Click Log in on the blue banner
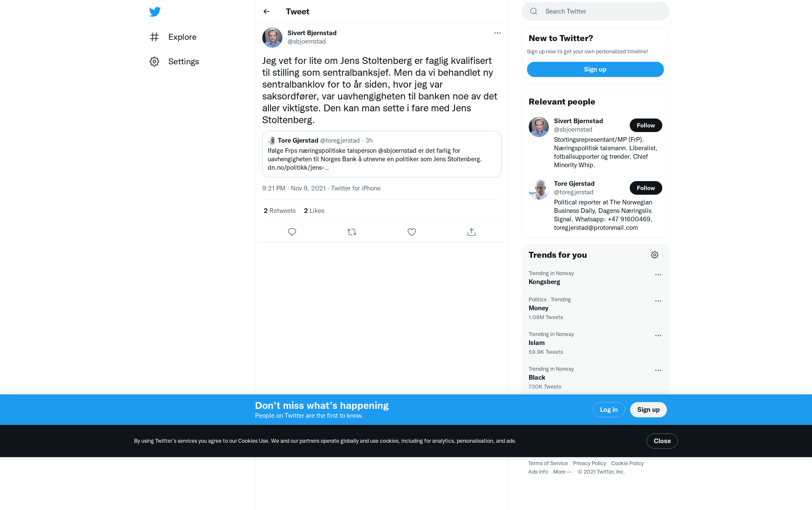812x510 pixels. point(609,410)
